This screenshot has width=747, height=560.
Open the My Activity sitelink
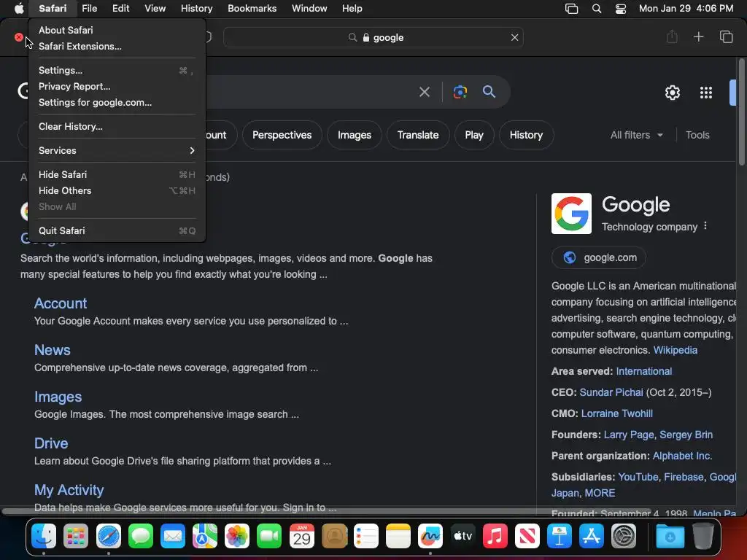tap(69, 490)
